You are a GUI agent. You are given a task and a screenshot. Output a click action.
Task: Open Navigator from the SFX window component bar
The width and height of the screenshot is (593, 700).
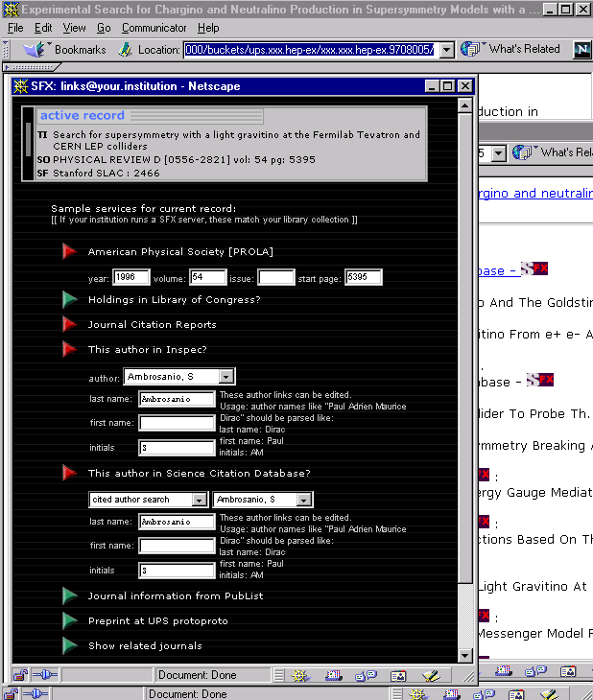[x=299, y=676]
